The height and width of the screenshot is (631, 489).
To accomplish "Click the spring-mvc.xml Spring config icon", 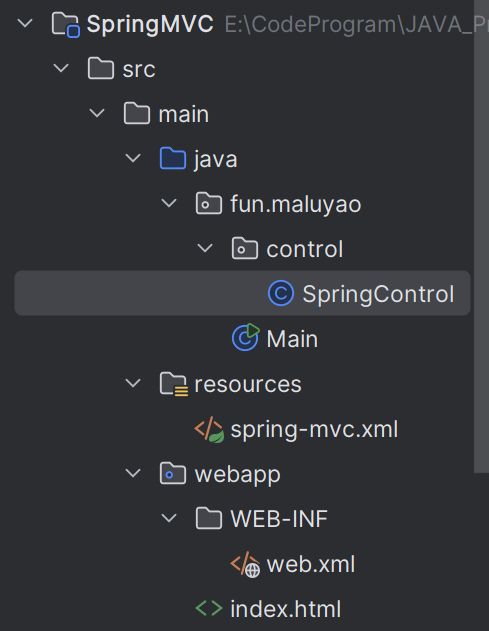I will [x=209, y=430].
